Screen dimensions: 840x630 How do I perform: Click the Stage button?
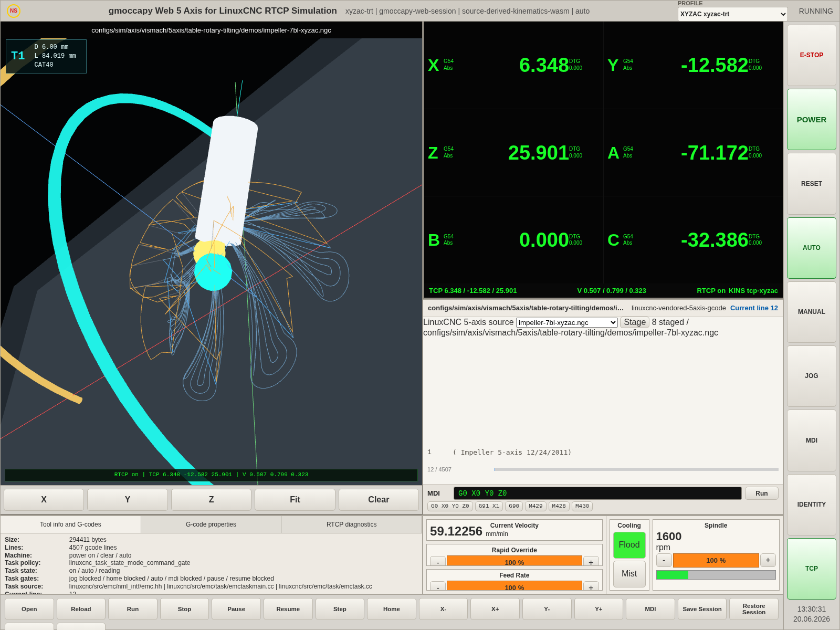[635, 322]
